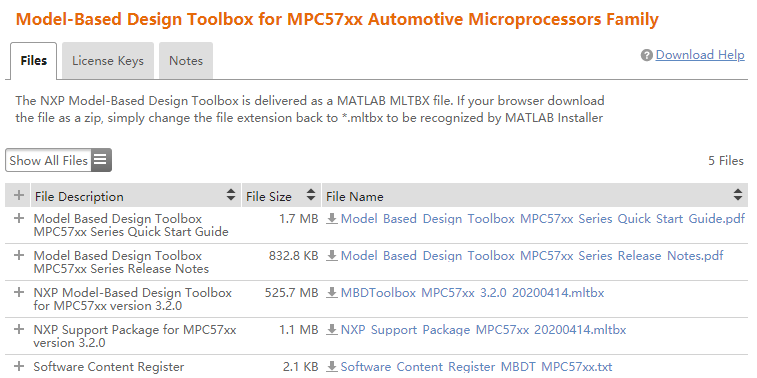757x378 pixels.
Task: Click the list icon in Show All Files
Action: click(100, 160)
